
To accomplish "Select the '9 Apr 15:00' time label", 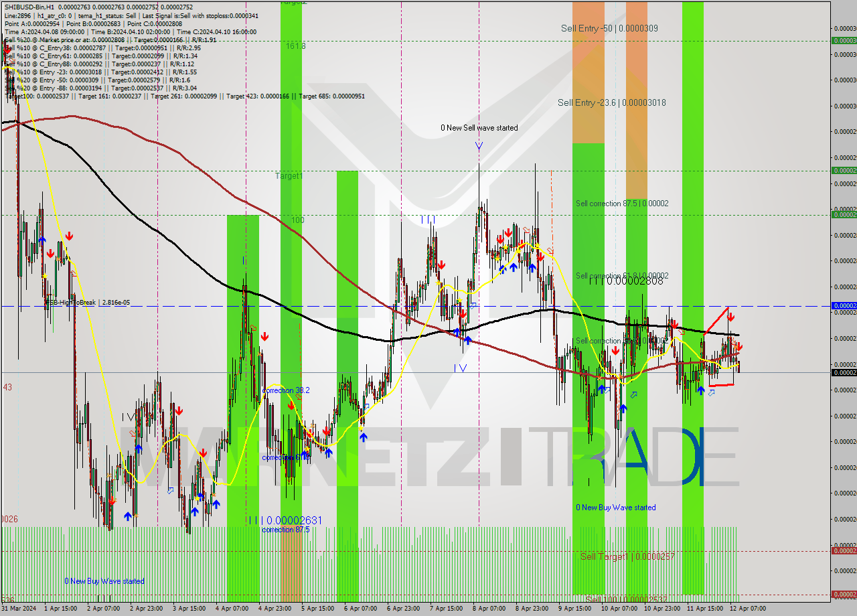I will (576, 609).
